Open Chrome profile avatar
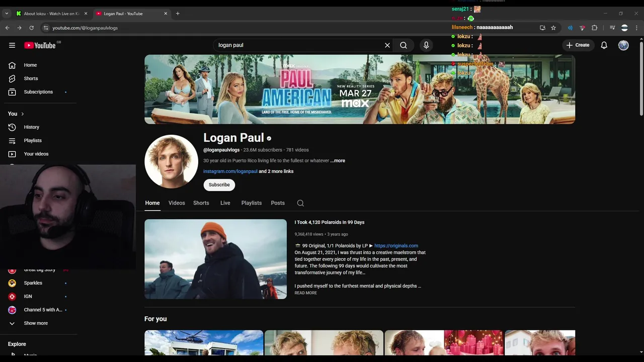Image resolution: width=644 pixels, height=362 pixels. [624, 28]
